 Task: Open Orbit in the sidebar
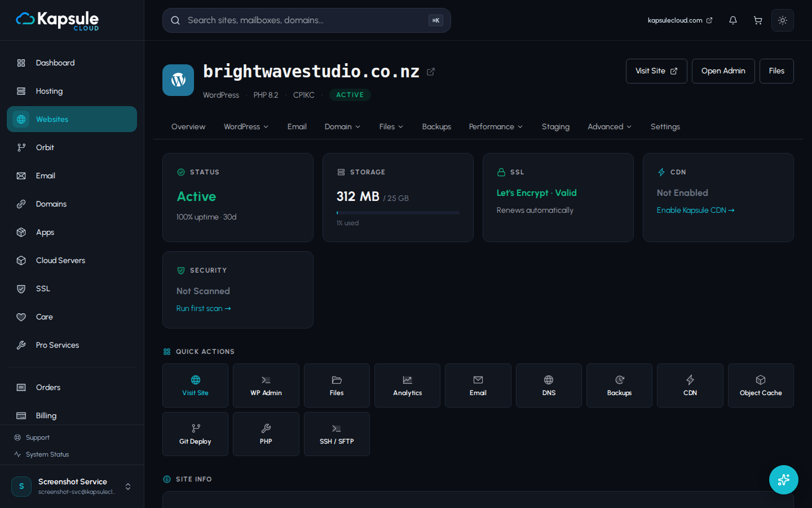(x=72, y=147)
